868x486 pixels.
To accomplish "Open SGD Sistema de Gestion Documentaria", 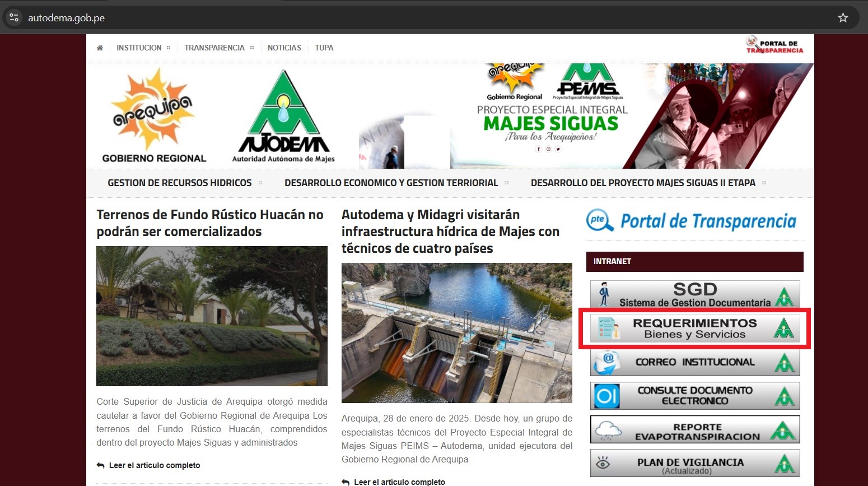I will click(695, 295).
